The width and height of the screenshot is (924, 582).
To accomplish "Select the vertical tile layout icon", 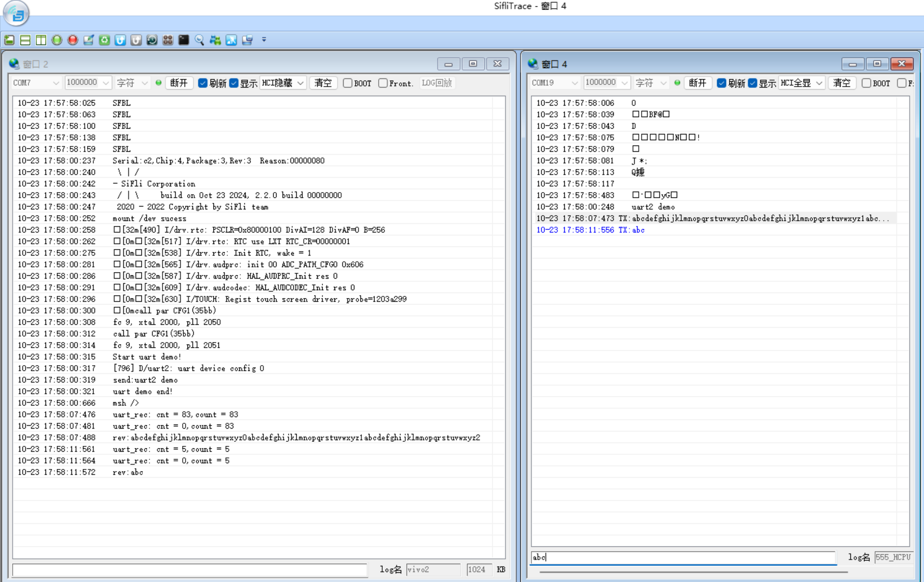I will pyautogui.click(x=41, y=40).
